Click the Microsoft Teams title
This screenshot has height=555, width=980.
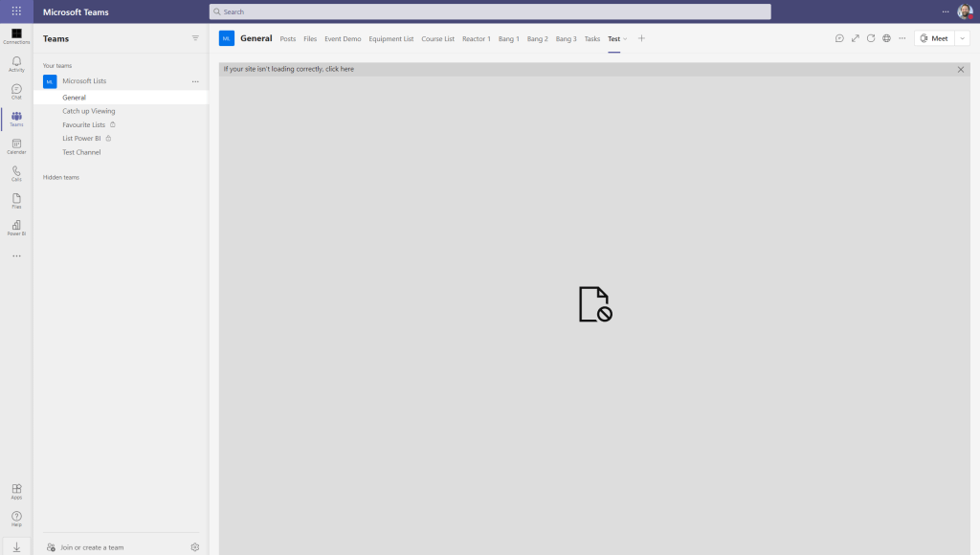pyautogui.click(x=76, y=11)
